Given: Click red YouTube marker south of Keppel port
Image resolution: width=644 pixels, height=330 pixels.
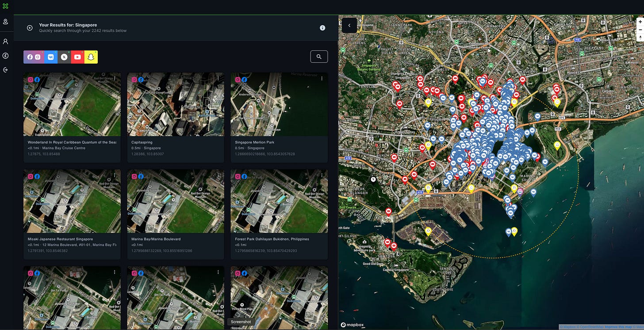Looking at the screenshot, I should (388, 212).
